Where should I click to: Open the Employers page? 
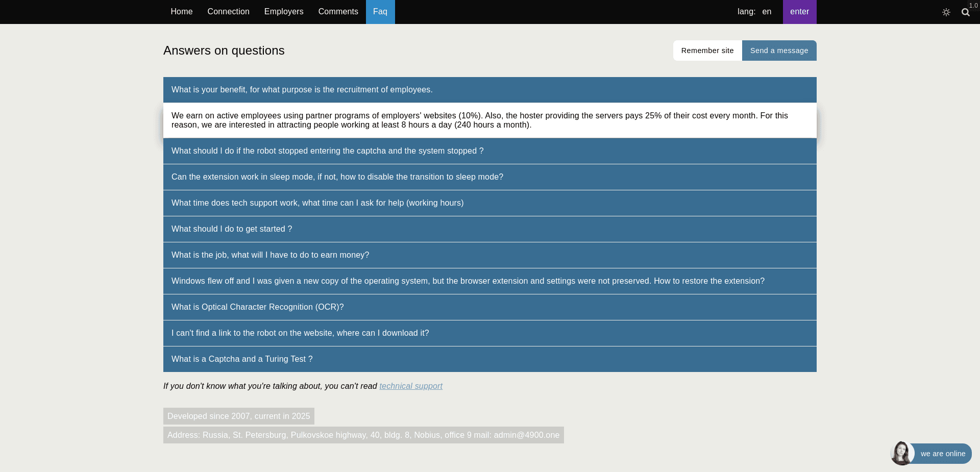click(284, 12)
